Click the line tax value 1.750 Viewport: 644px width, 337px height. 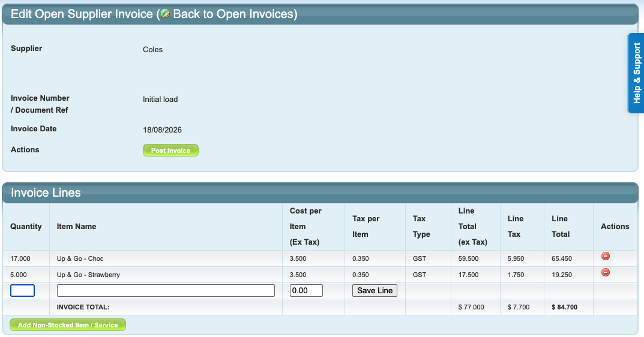[x=516, y=275]
